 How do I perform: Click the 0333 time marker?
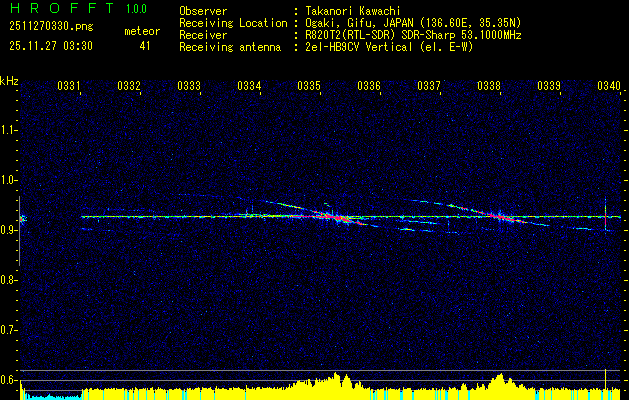tap(189, 85)
